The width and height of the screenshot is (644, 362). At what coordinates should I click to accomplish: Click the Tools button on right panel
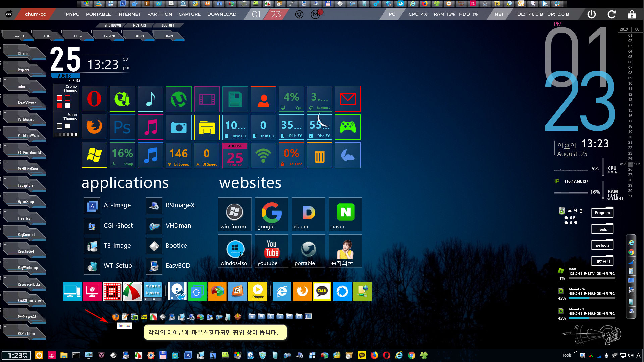click(x=602, y=229)
